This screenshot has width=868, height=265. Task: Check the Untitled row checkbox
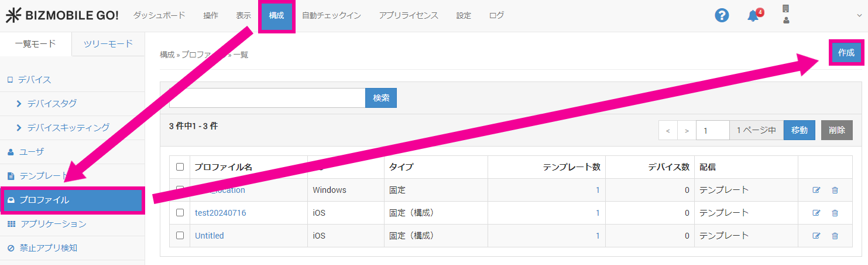[180, 236]
